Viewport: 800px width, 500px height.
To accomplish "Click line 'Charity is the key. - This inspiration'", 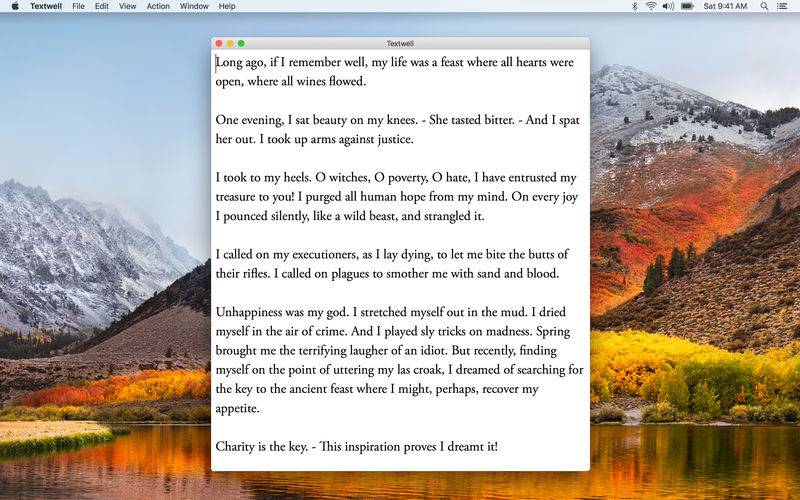I will click(357, 447).
